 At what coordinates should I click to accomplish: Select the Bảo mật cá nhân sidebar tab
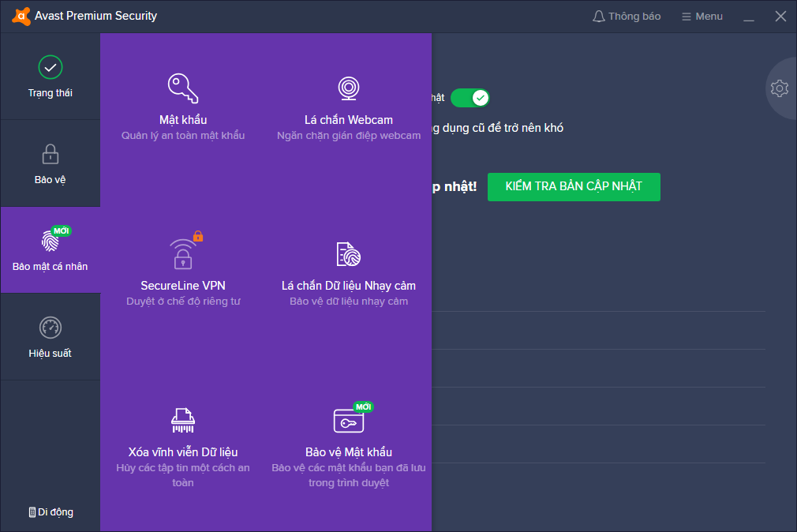tap(51, 249)
